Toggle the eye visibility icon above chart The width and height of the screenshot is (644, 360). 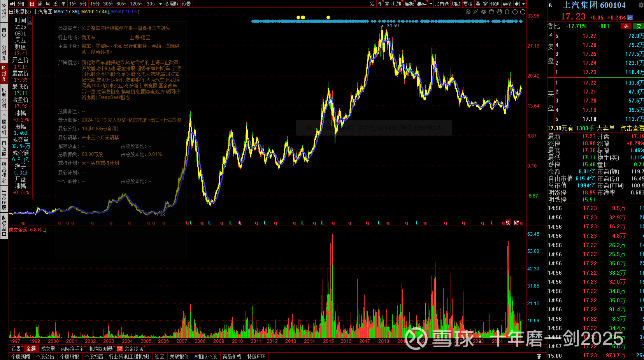coord(484,12)
